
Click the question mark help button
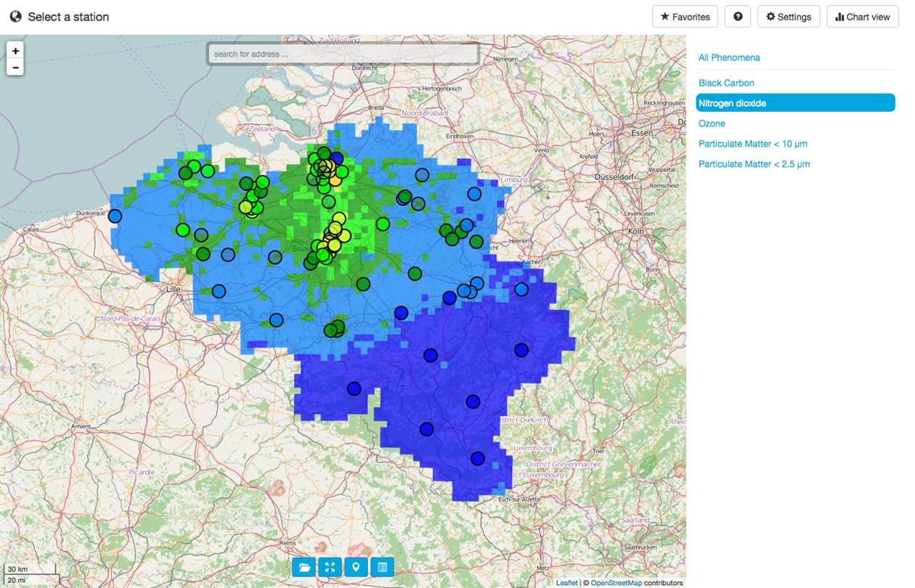pyautogui.click(x=738, y=17)
